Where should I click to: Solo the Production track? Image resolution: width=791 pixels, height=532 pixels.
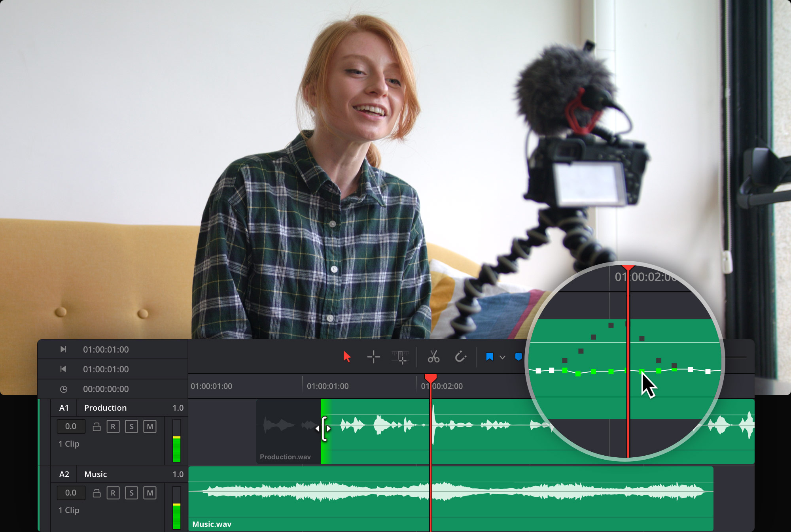131,426
